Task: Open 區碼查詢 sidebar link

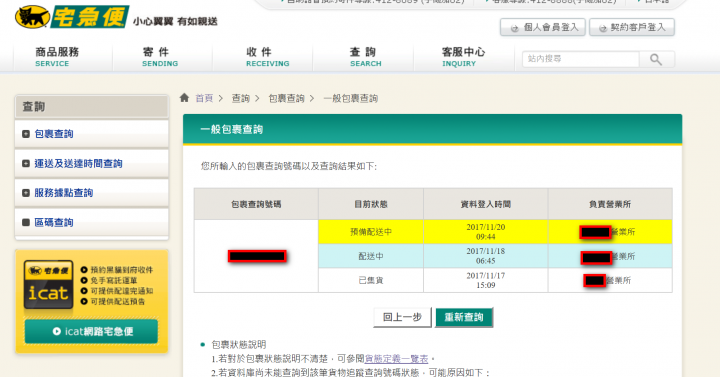Action: (54, 223)
